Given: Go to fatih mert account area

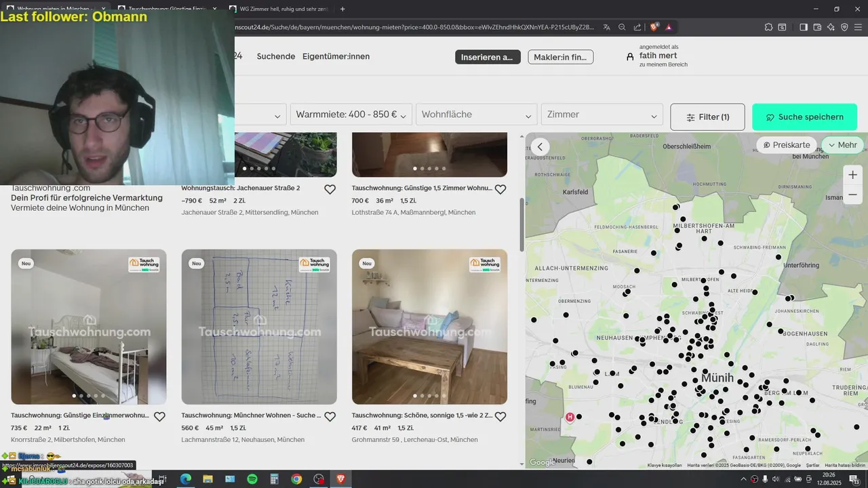Looking at the screenshot, I should tap(663, 56).
